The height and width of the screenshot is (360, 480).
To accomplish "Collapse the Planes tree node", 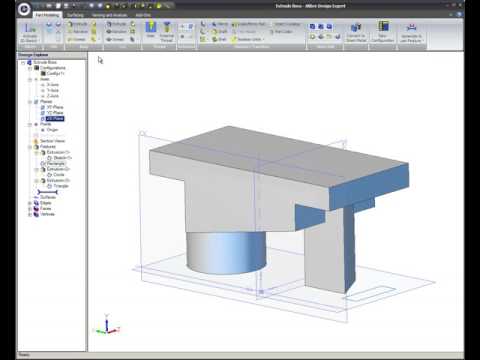I will click(x=30, y=102).
